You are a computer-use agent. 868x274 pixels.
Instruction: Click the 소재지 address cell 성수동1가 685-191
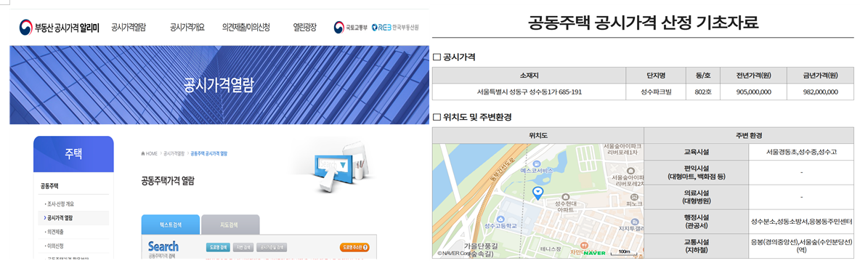click(x=529, y=92)
